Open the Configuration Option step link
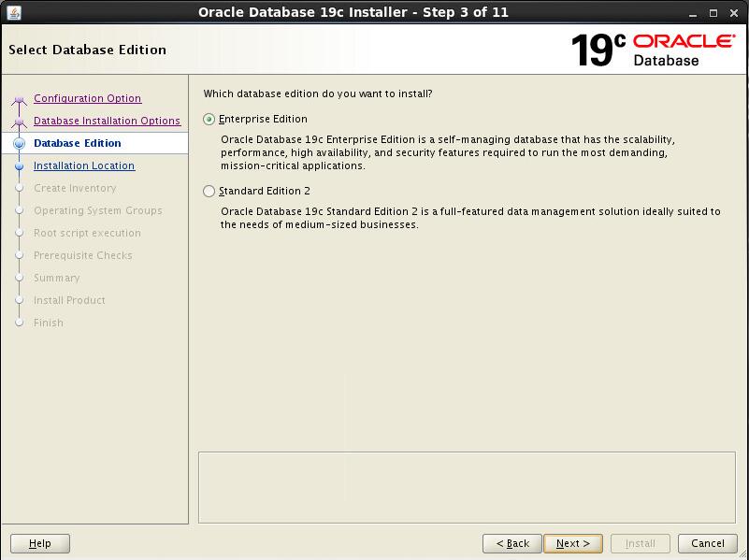This screenshot has width=749, height=560. tap(87, 99)
